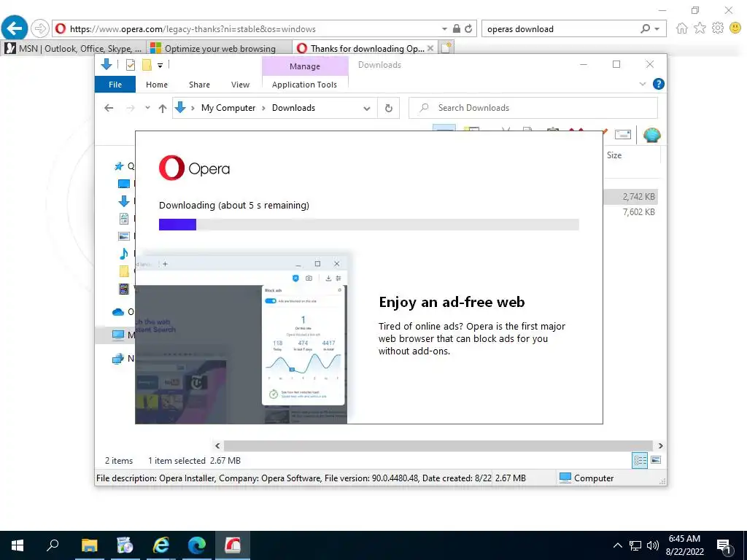747x560 pixels.
Task: Switch to details view in Explorer status bar
Action: (x=640, y=460)
